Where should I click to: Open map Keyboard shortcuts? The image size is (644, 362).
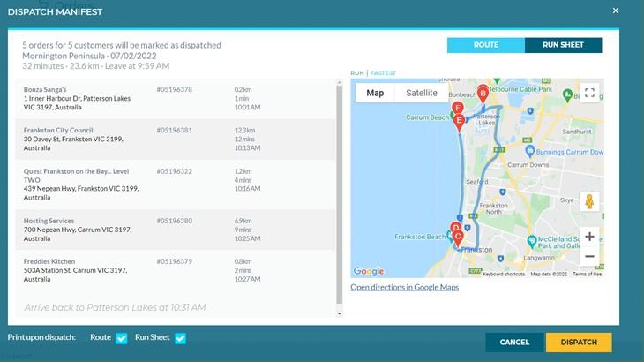click(503, 274)
